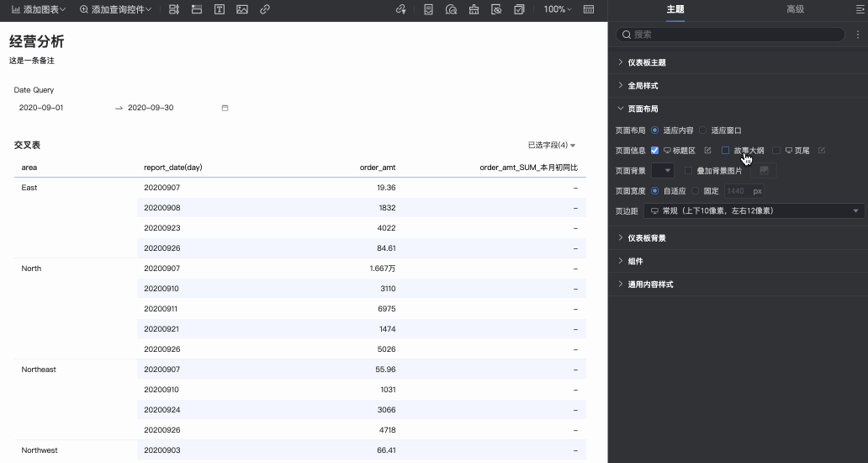Select the North area cell

(31, 269)
